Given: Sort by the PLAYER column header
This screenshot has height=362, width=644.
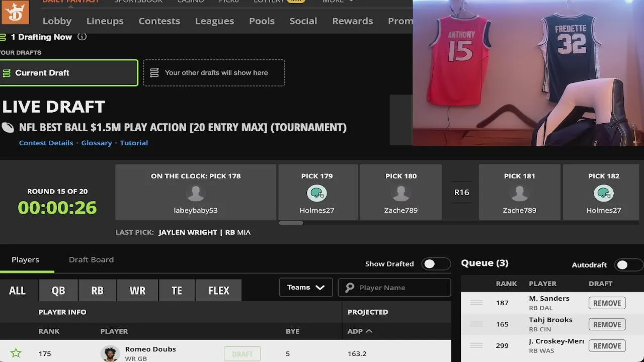Looking at the screenshot, I should [114, 331].
